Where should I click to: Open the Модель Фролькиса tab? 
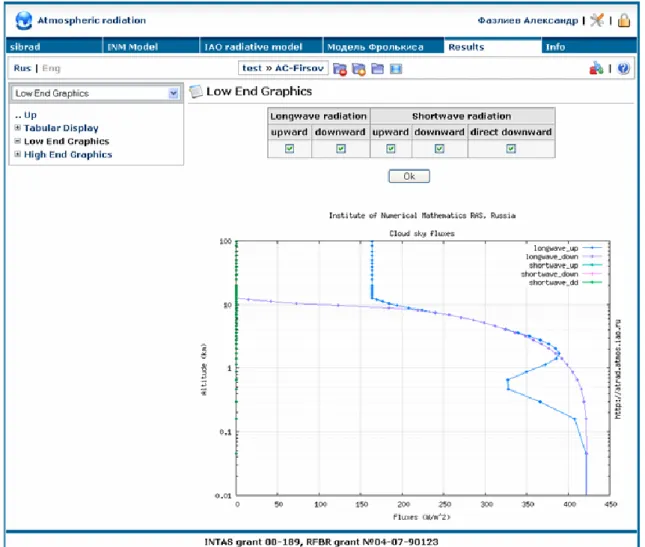(x=383, y=46)
